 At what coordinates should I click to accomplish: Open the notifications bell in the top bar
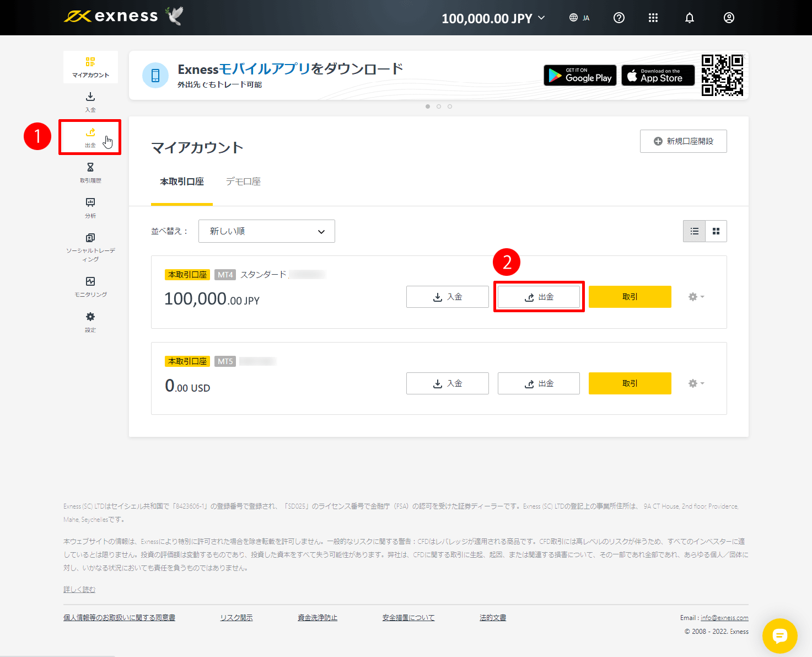click(x=689, y=17)
